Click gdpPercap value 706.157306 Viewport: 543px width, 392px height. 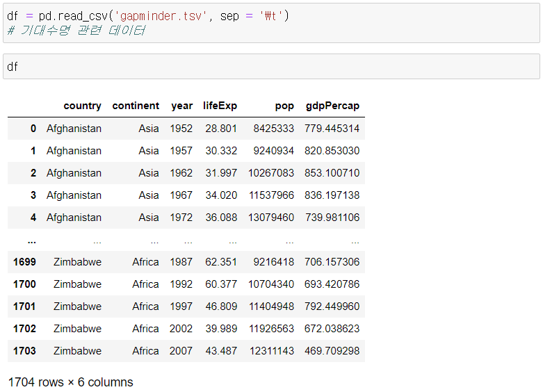(x=332, y=262)
